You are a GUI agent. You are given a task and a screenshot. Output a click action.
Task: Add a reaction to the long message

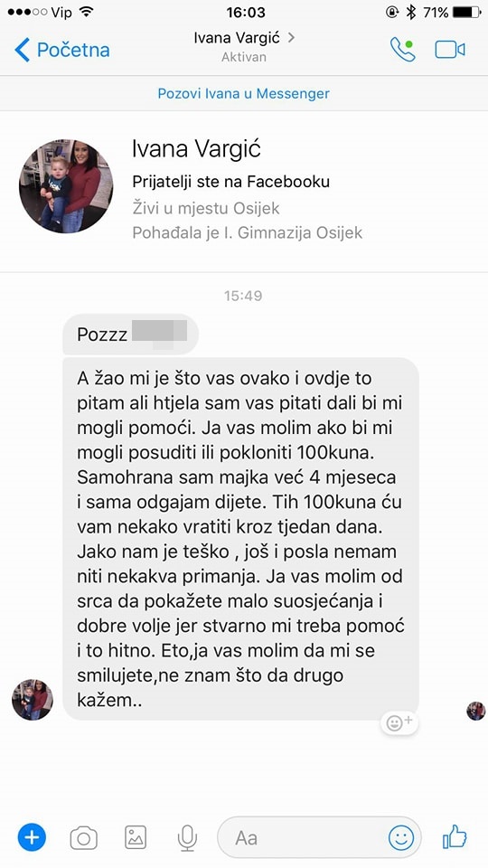coord(399,722)
